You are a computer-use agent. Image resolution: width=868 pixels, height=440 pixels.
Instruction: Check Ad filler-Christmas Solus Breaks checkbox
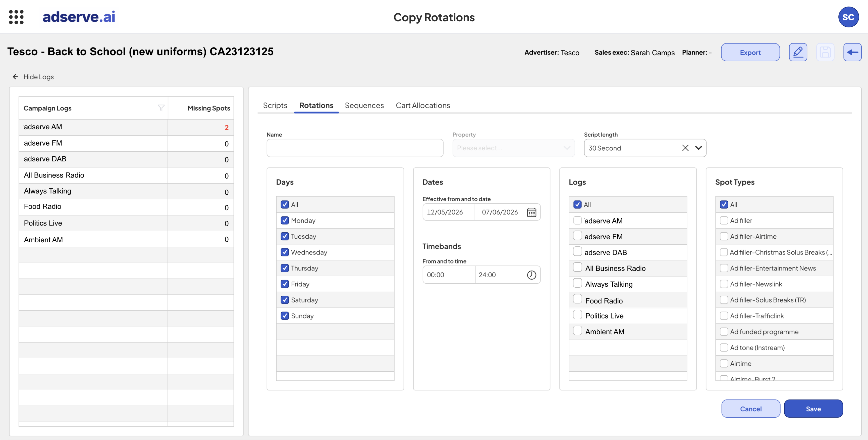pyautogui.click(x=723, y=252)
